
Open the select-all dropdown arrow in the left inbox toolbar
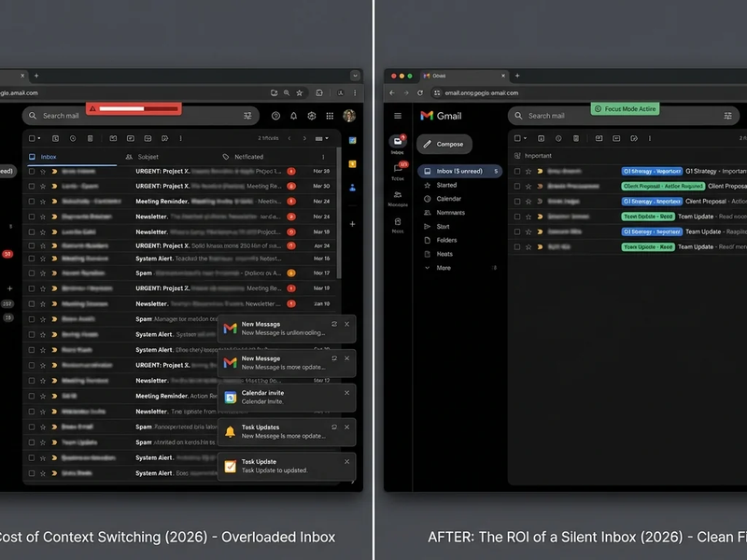40,138
